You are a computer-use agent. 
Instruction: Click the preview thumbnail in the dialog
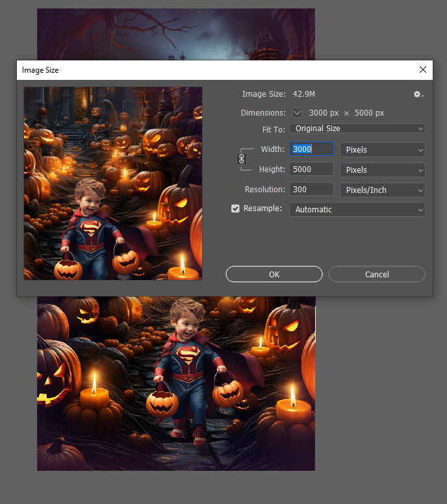pos(113,183)
